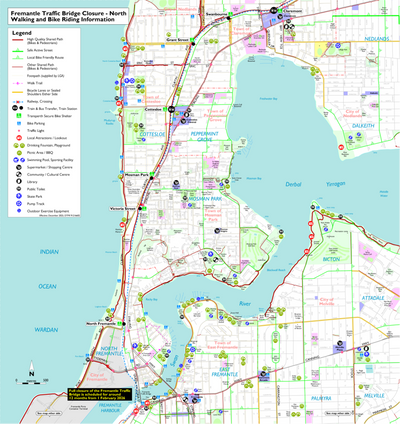
Task: Click the Outdoor Exercise Equipment legend icon
Action: [x=19, y=211]
